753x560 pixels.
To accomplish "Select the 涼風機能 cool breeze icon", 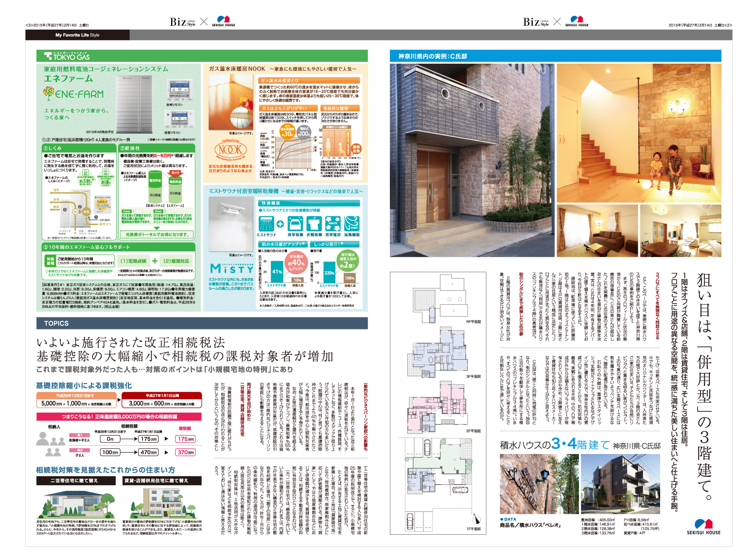I will [352, 224].
